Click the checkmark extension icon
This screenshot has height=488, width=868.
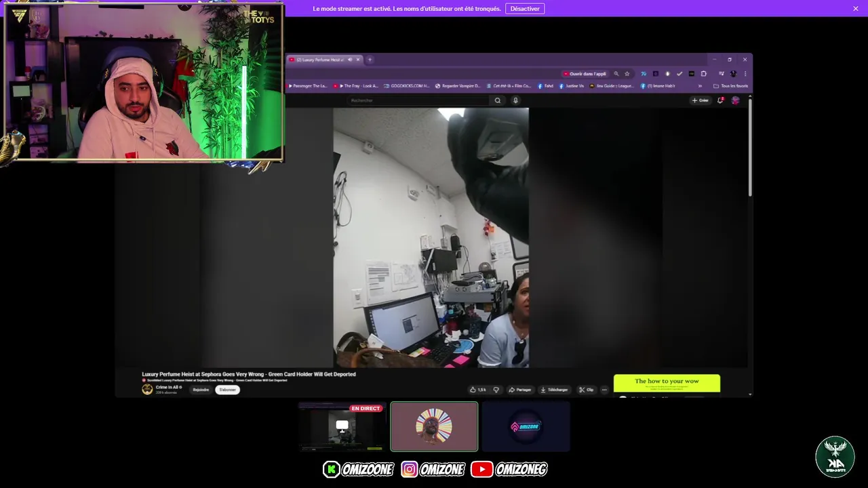pos(679,74)
